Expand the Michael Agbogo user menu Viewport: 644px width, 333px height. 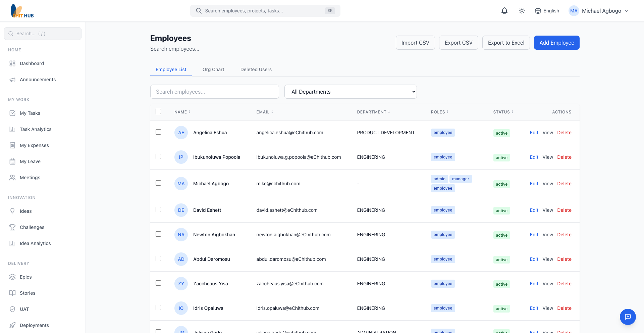pyautogui.click(x=599, y=11)
